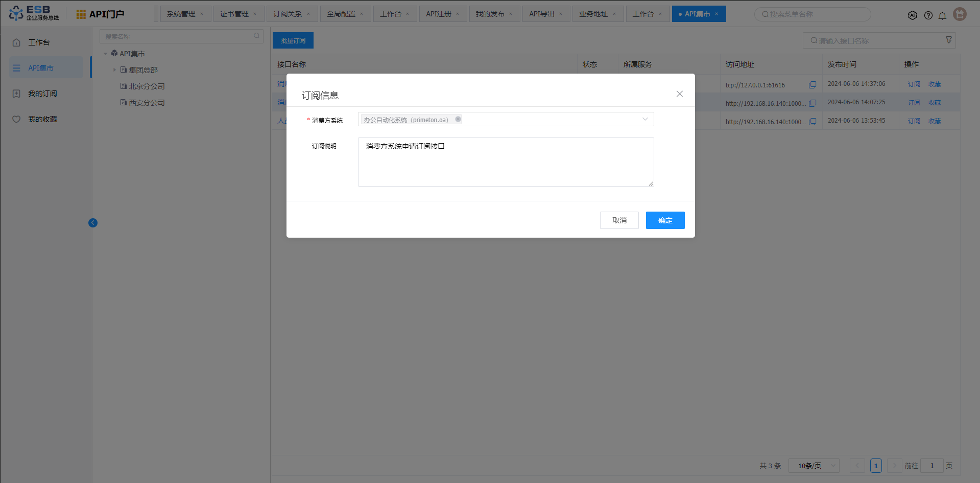Open the help question mark icon

click(x=928, y=15)
